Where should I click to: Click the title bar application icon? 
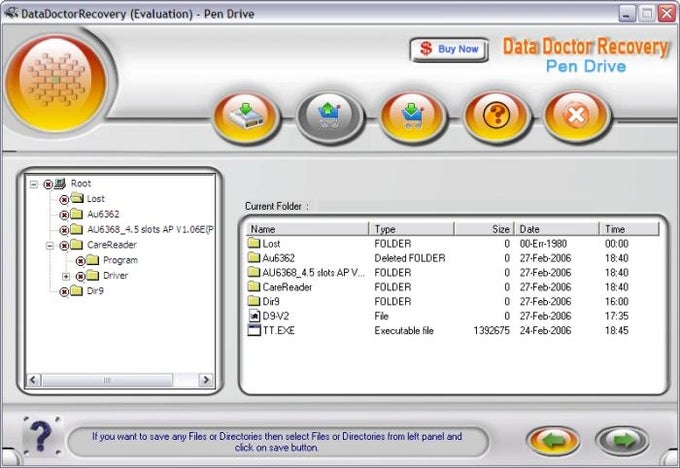(x=11, y=13)
